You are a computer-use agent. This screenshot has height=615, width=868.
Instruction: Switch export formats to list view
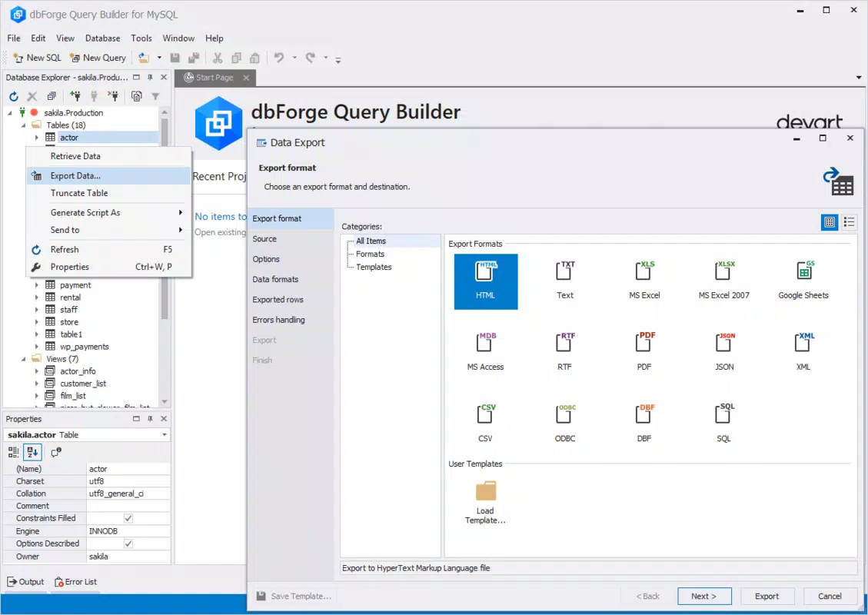[850, 222]
